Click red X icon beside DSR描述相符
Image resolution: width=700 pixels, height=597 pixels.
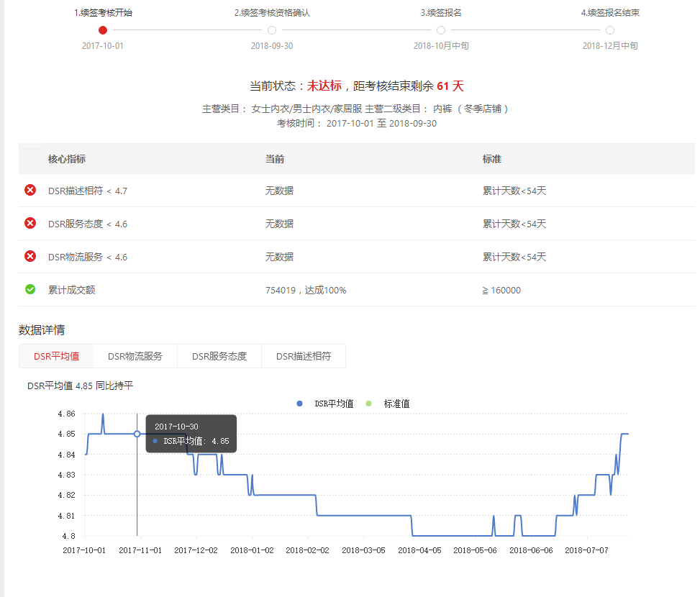tap(30, 191)
